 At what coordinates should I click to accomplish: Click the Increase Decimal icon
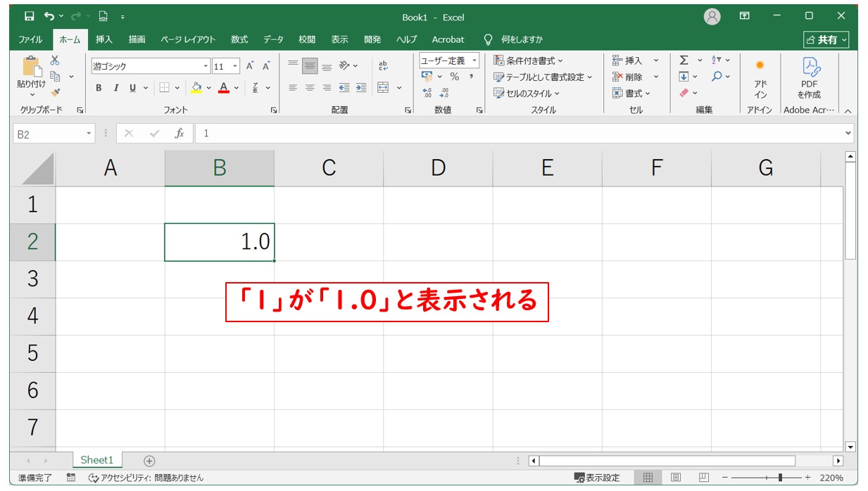(x=427, y=93)
